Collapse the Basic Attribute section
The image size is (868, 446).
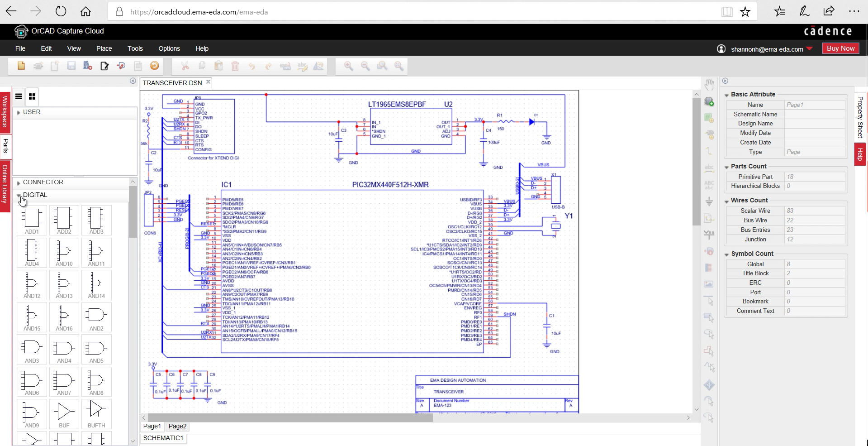pos(726,95)
